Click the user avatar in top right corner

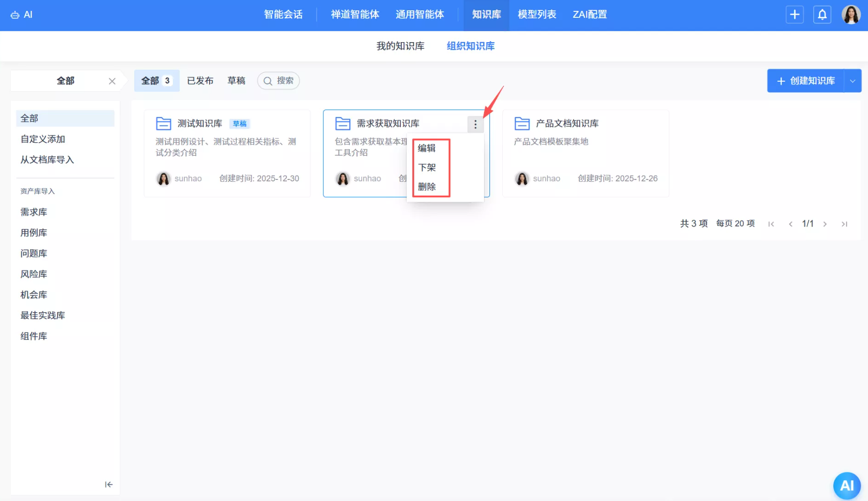point(851,14)
